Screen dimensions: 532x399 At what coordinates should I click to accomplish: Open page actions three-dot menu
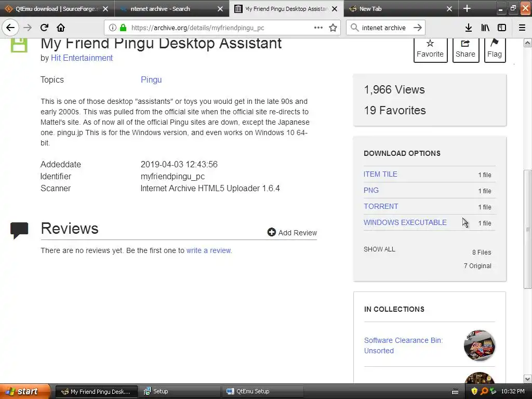click(318, 28)
